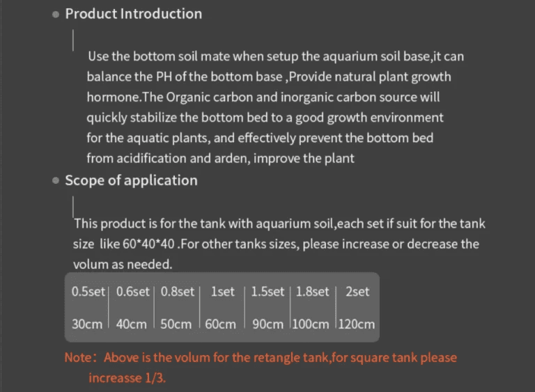Image resolution: width=535 pixels, height=392 pixels.
Task: Click the bullet beside Product Introduction
Action: [56, 15]
